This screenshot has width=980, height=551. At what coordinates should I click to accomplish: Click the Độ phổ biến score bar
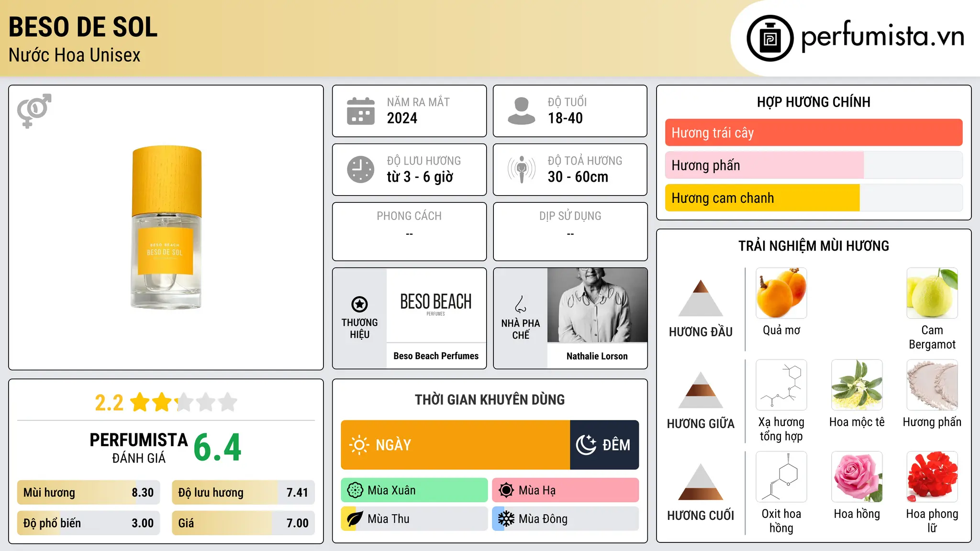(x=89, y=523)
